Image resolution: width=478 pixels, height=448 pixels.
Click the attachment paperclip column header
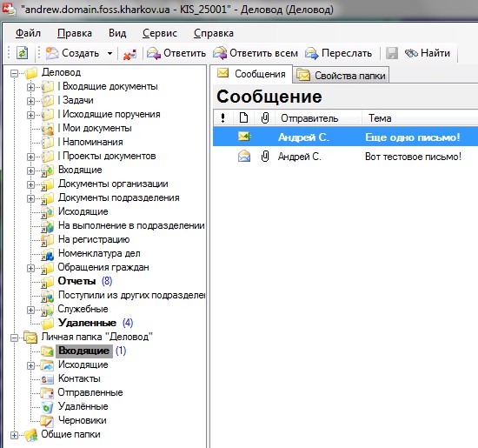point(264,117)
